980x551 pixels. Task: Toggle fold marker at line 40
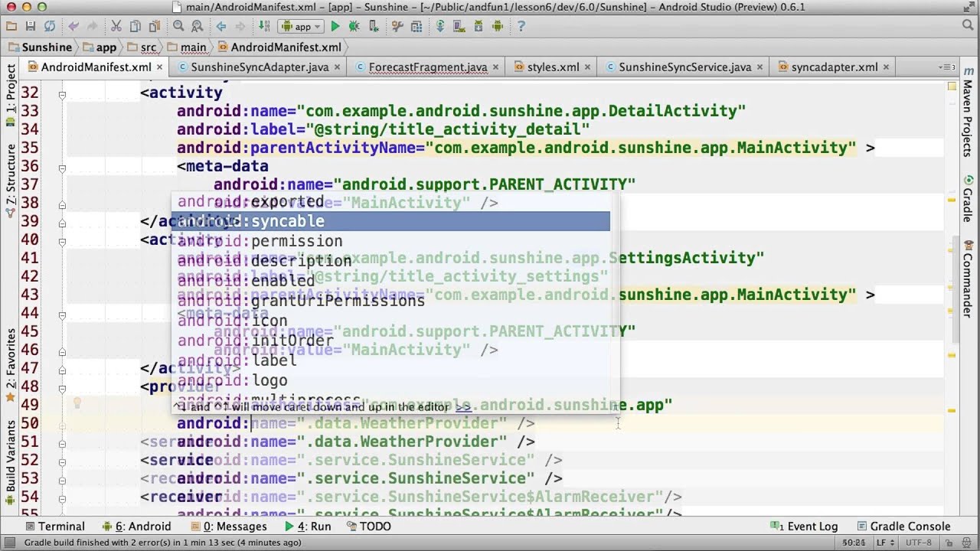pyautogui.click(x=62, y=242)
